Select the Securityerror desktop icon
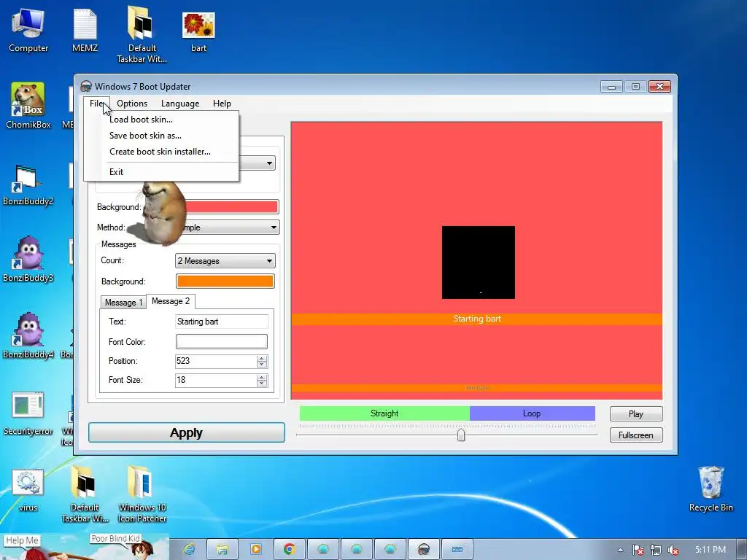Image resolution: width=747 pixels, height=560 pixels. [28, 413]
